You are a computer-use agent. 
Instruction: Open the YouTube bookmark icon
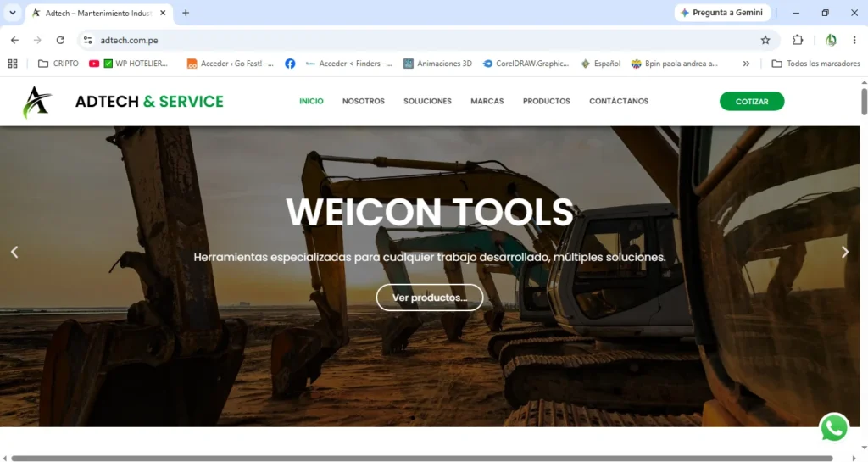(94, 64)
